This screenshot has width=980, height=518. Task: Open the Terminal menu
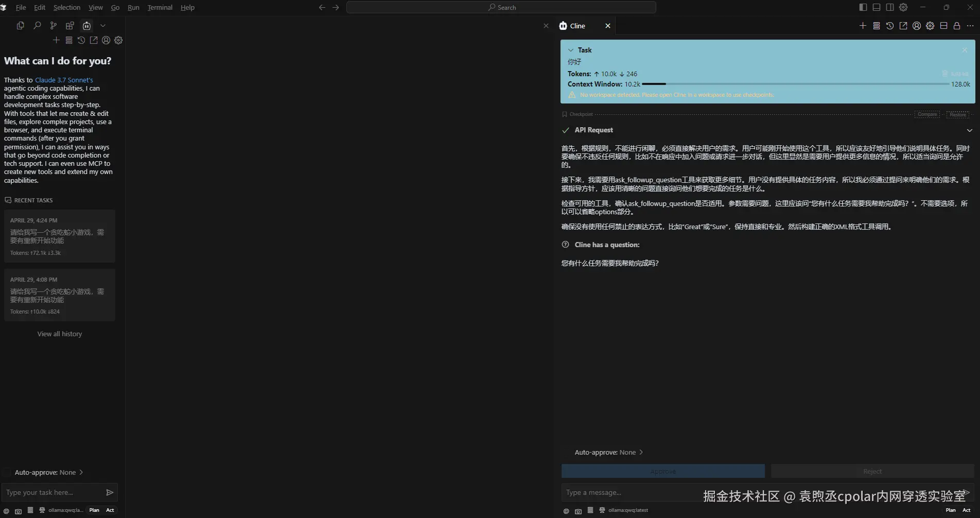pos(160,7)
